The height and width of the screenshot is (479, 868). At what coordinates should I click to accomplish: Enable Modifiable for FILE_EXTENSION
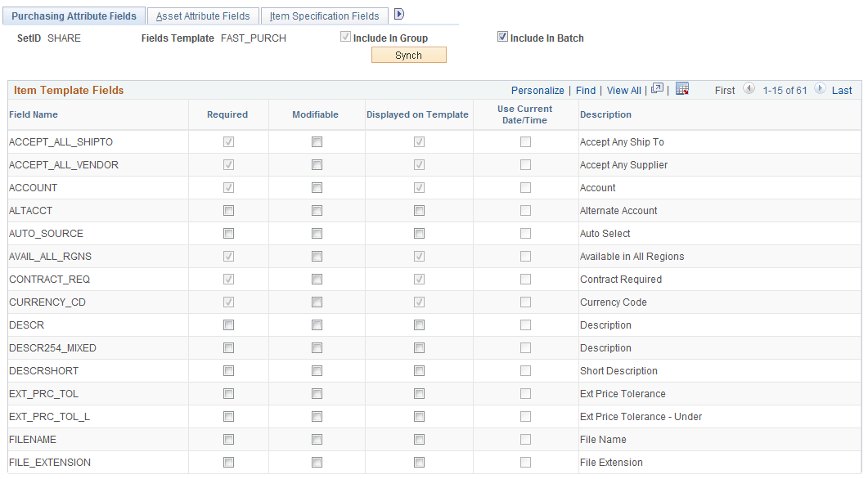[317, 463]
